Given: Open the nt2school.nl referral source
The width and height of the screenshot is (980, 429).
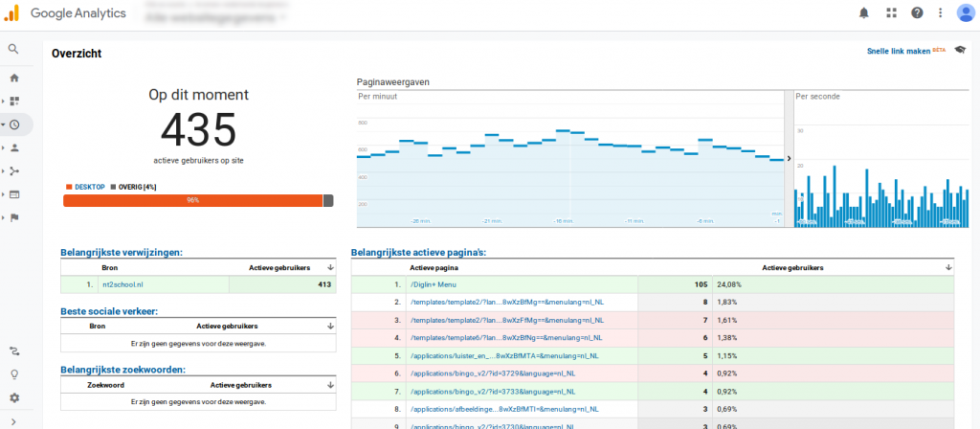Looking at the screenshot, I should click(122, 284).
